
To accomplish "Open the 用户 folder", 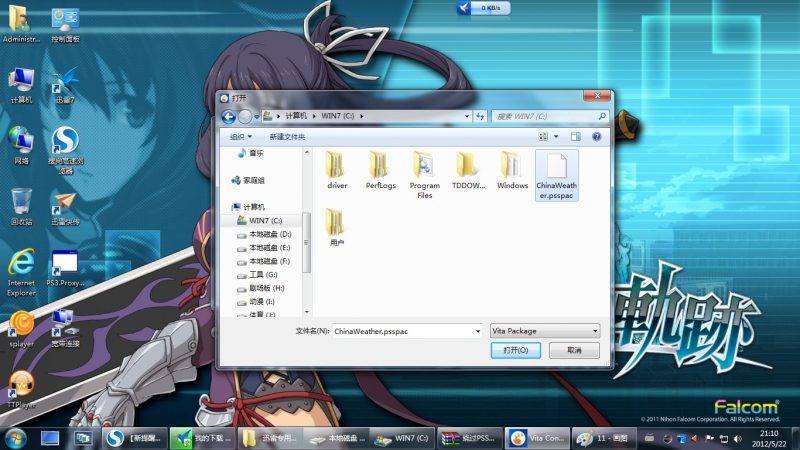I will coord(337,228).
